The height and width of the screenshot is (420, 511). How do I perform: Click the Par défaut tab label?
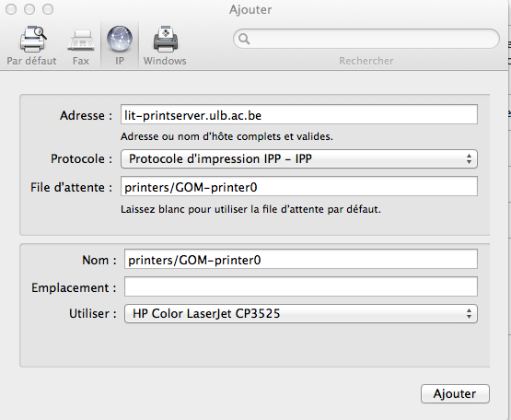click(31, 61)
